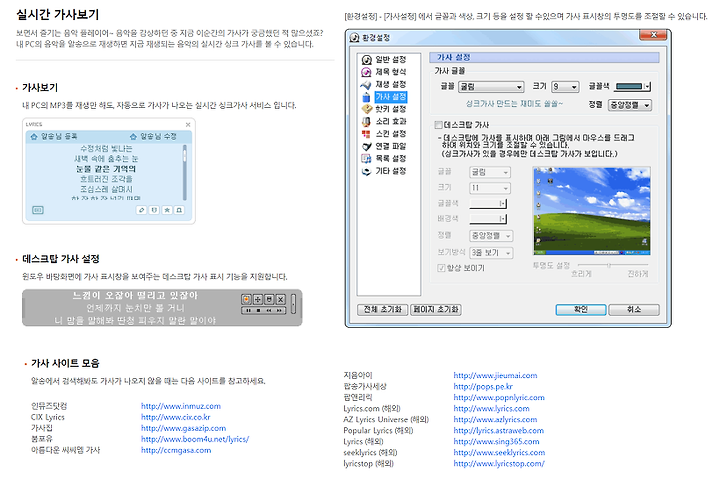Screen dimensions: 720x493
Task: Stop playback on the desktop lyrics bar
Action: tap(259, 311)
